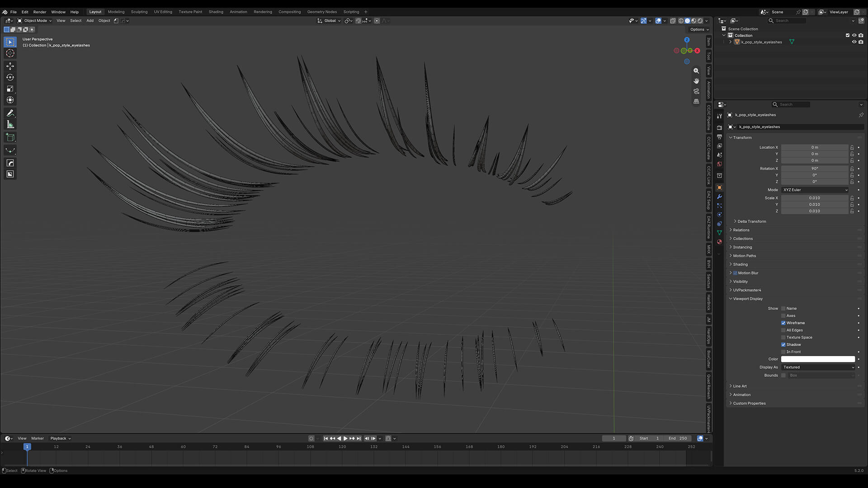
Task: Open the Global transform orientation dropdown
Action: [329, 21]
